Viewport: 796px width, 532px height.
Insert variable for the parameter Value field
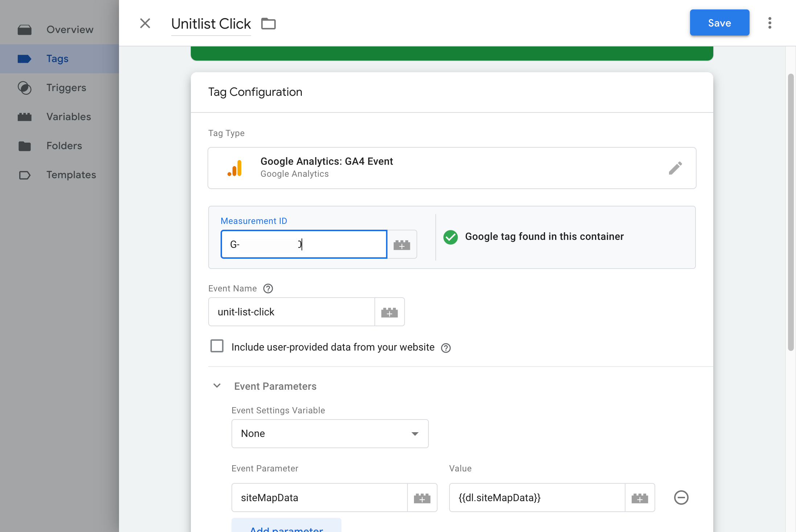[x=640, y=498]
